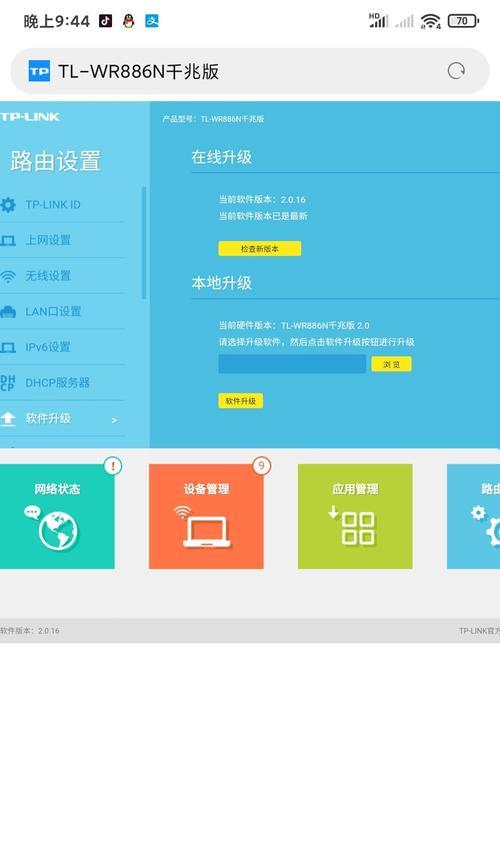The width and height of the screenshot is (500, 866).
Task: Click the globe icon in 网络状态 tile
Action: (x=59, y=531)
